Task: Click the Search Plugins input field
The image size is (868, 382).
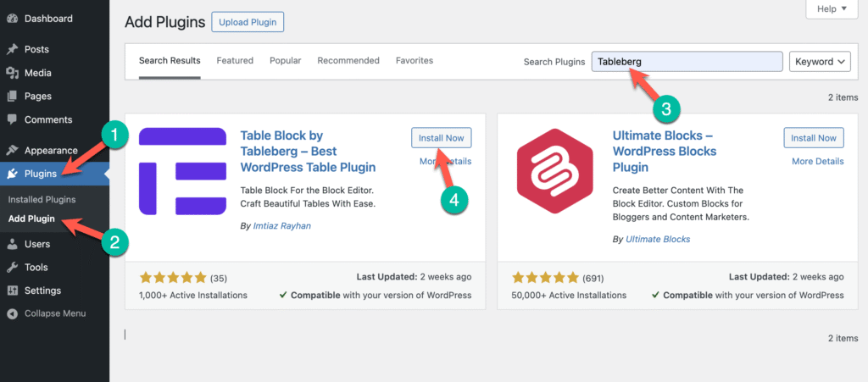Action: 687,62
